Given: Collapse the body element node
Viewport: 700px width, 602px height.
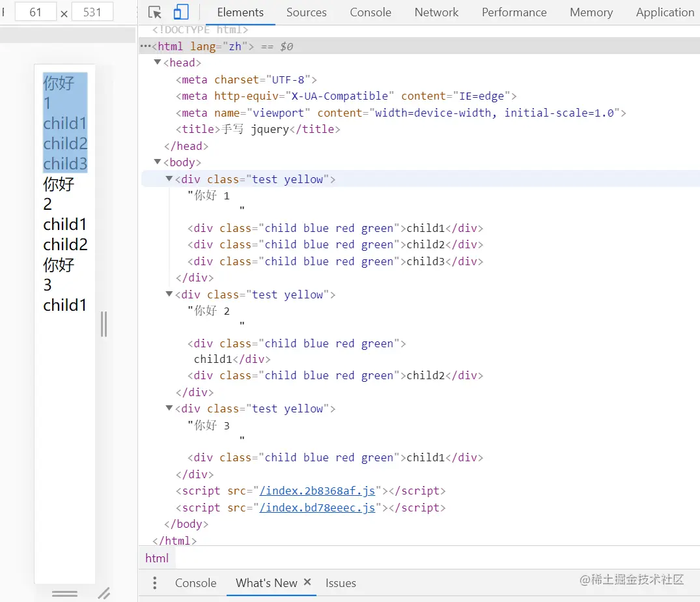Looking at the screenshot, I should coord(157,162).
